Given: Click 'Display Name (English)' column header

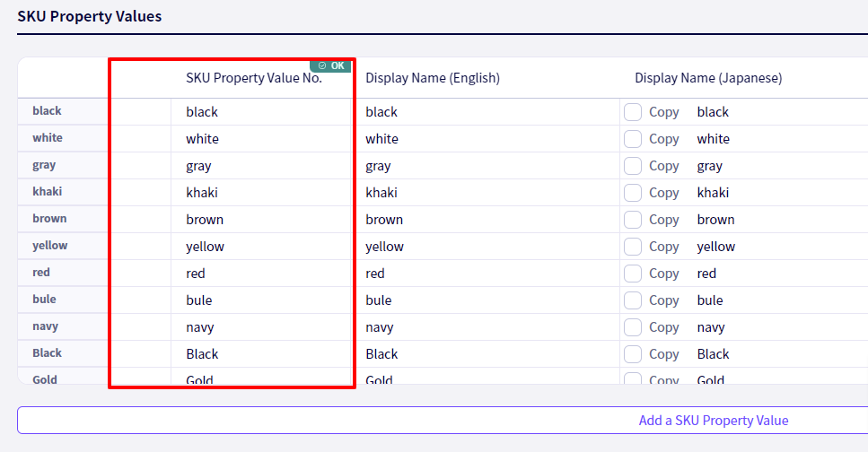Looking at the screenshot, I should click(433, 78).
